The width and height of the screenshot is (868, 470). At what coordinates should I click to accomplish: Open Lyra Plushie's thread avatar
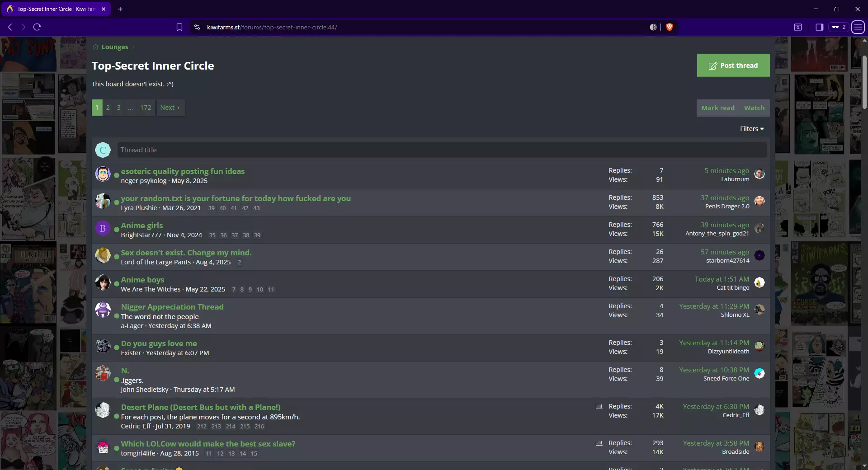[x=103, y=201]
